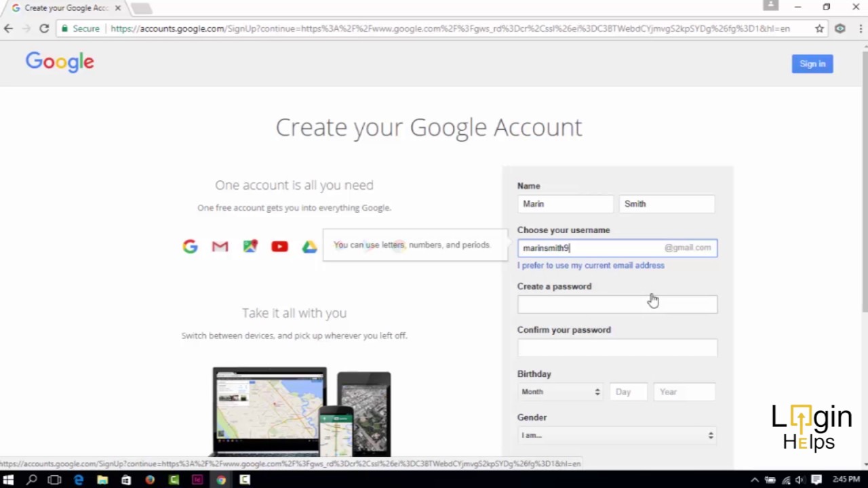The width and height of the screenshot is (868, 488).
Task: Open the Gender 'I am...' dropdown
Action: tap(617, 435)
